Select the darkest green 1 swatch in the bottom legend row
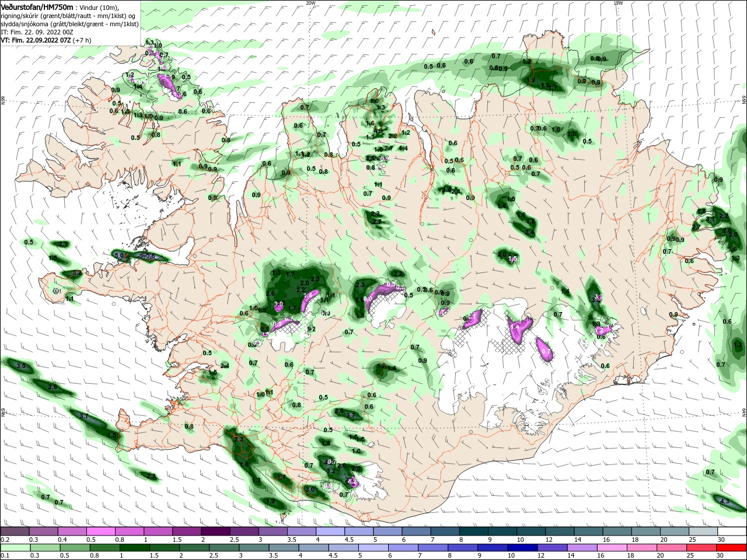 coord(134,548)
